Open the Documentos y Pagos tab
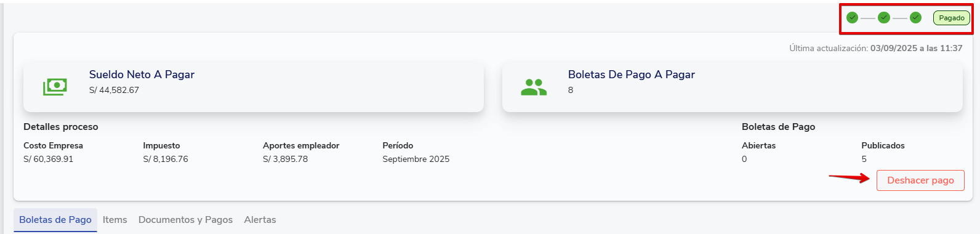 [x=185, y=220]
